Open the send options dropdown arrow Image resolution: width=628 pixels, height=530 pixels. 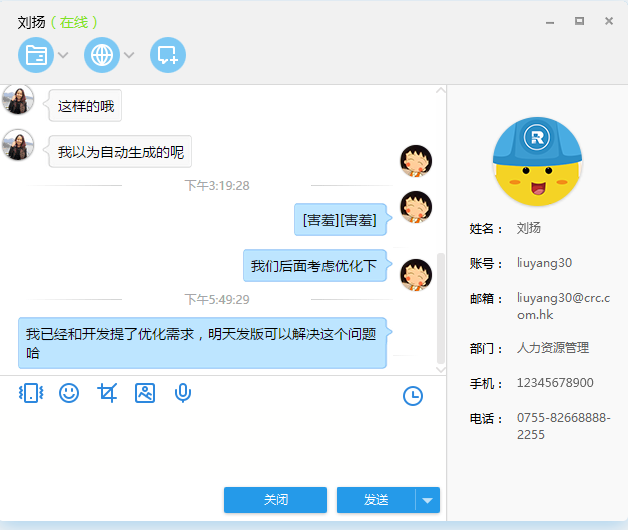coord(428,500)
